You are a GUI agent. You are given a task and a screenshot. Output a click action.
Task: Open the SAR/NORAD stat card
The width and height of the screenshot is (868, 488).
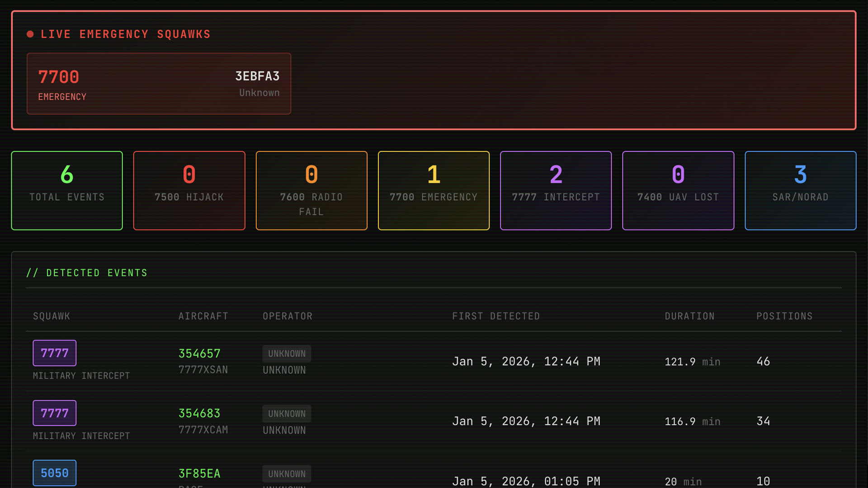(800, 190)
